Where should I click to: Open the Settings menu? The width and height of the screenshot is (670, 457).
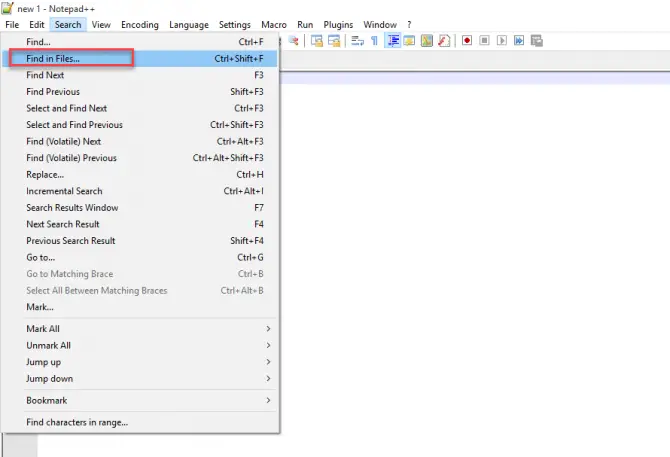235,25
